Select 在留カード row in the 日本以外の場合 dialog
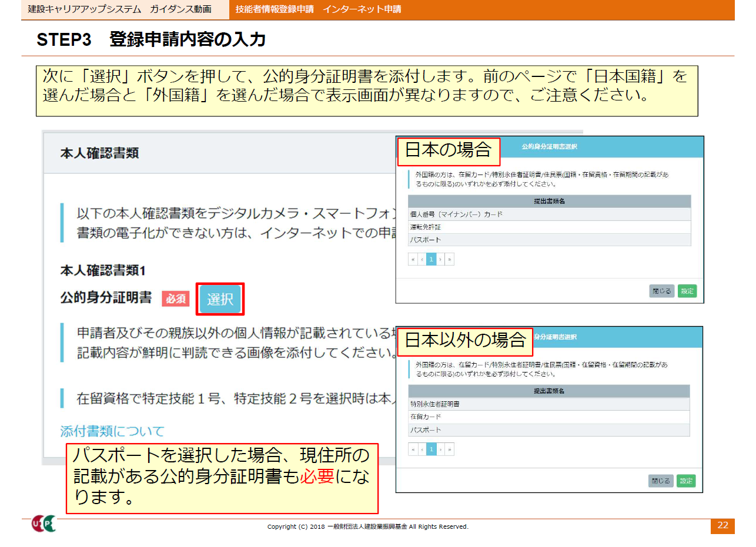This screenshot has height=547, width=756. coord(549,417)
